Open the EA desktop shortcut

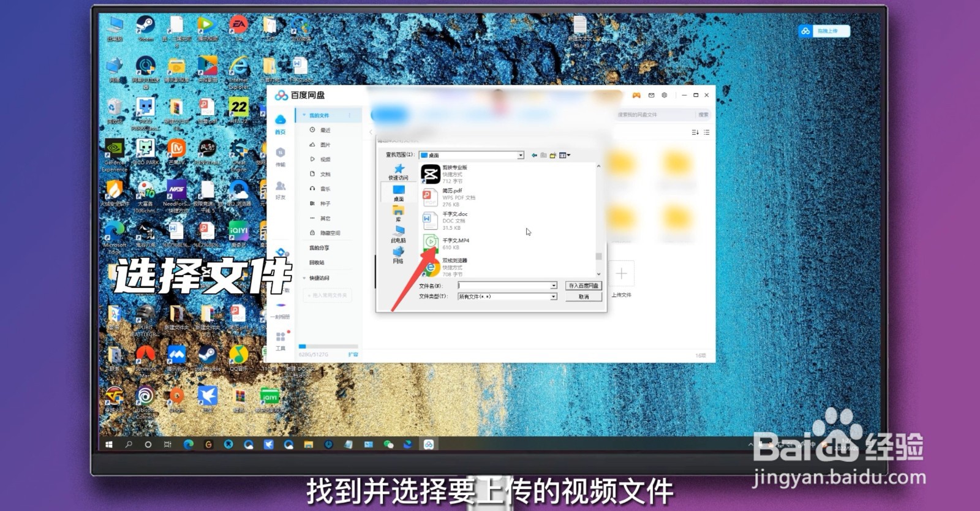[x=239, y=28]
